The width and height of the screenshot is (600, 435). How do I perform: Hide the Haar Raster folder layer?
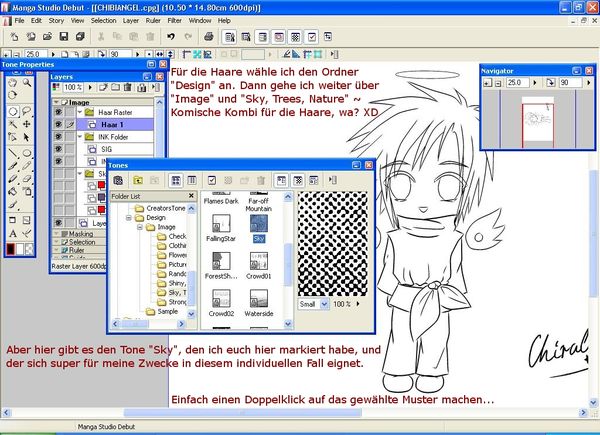point(58,112)
